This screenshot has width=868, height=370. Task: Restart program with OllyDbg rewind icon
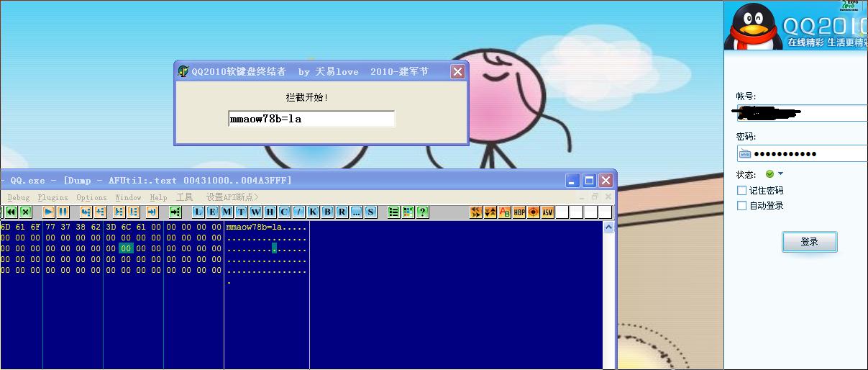[x=11, y=212]
